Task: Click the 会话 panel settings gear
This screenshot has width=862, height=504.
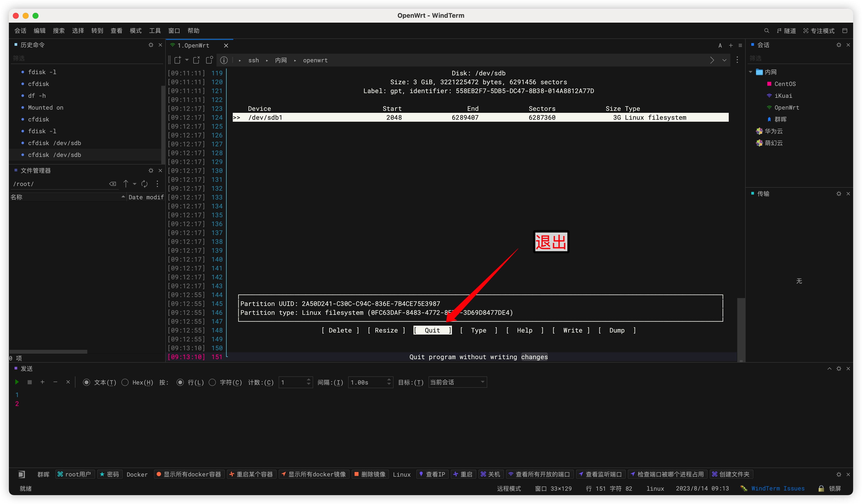Action: coord(839,45)
